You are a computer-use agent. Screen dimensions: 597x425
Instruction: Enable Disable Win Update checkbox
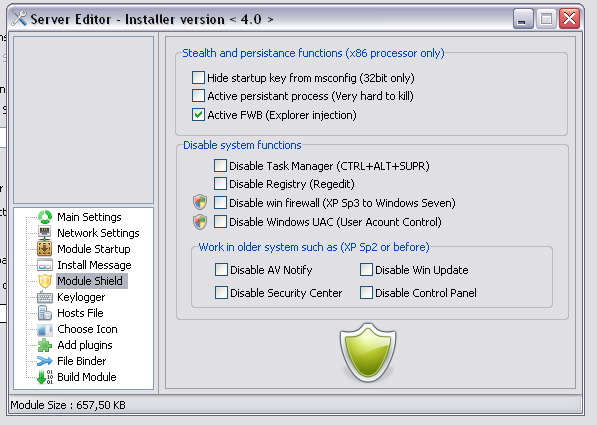click(366, 270)
